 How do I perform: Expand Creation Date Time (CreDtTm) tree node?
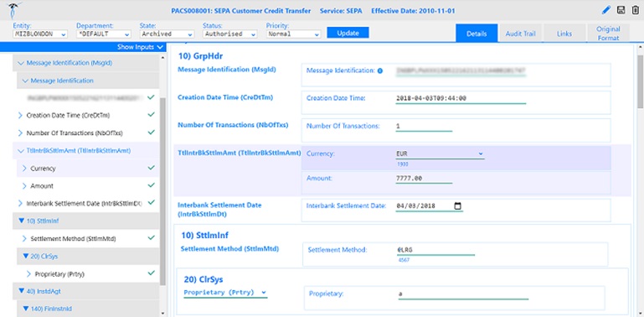[x=21, y=116]
